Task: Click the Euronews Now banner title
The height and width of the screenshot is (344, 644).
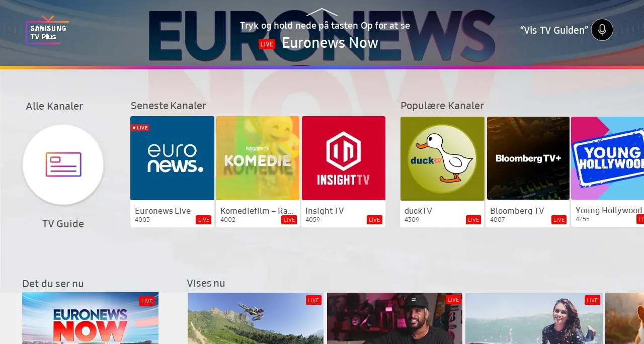Action: click(330, 43)
